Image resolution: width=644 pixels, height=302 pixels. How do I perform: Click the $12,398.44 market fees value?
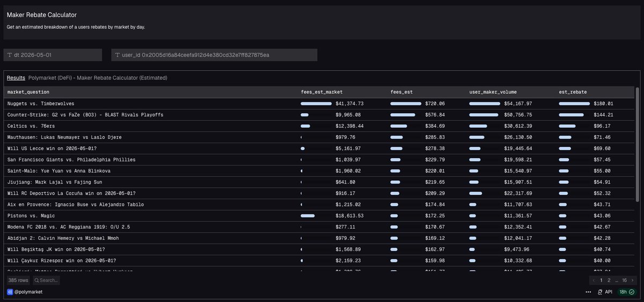pyautogui.click(x=349, y=126)
